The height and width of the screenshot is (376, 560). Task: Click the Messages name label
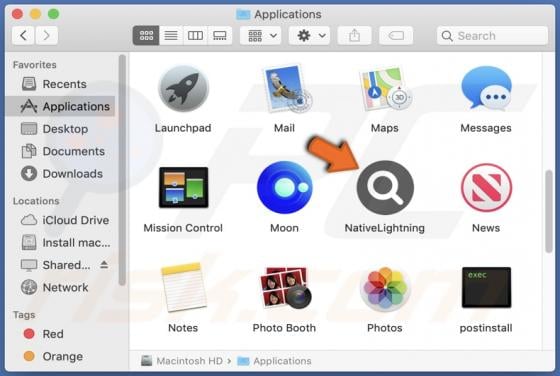pyautogui.click(x=486, y=128)
